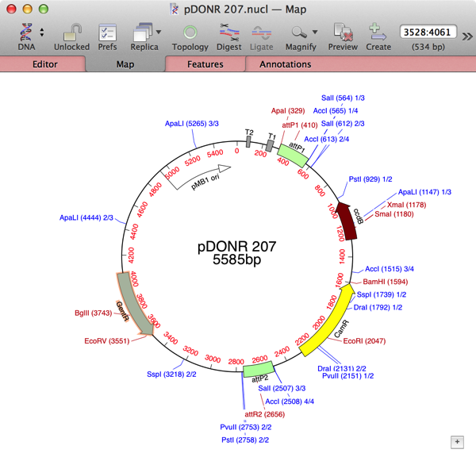
Task: Open the Digest tool
Action: [230, 33]
